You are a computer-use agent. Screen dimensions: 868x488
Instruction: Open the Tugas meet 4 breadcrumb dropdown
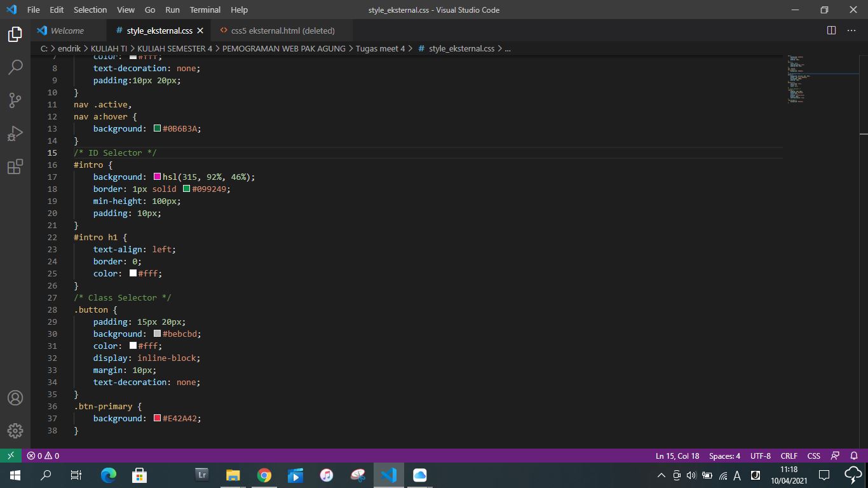tap(381, 48)
